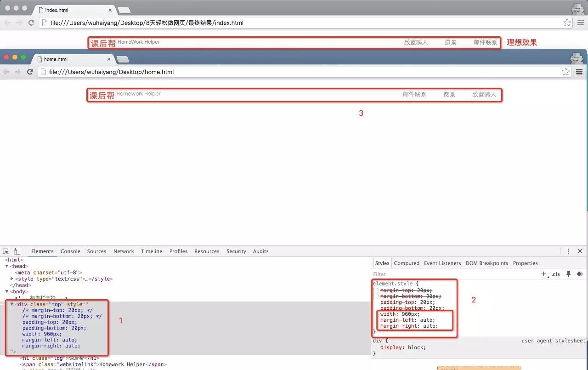Click the pin icon to toggle element state
Viewport: 588px width, 370px height.
point(568,274)
